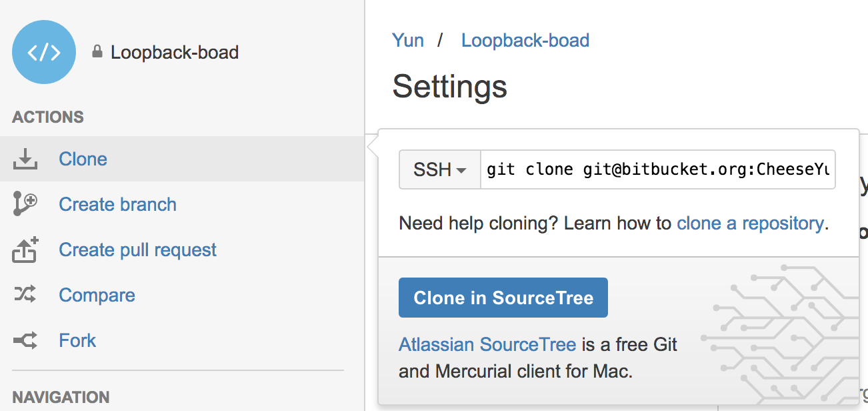Click the Create pull request upload icon
Screen dimensions: 868x411
coord(25,250)
